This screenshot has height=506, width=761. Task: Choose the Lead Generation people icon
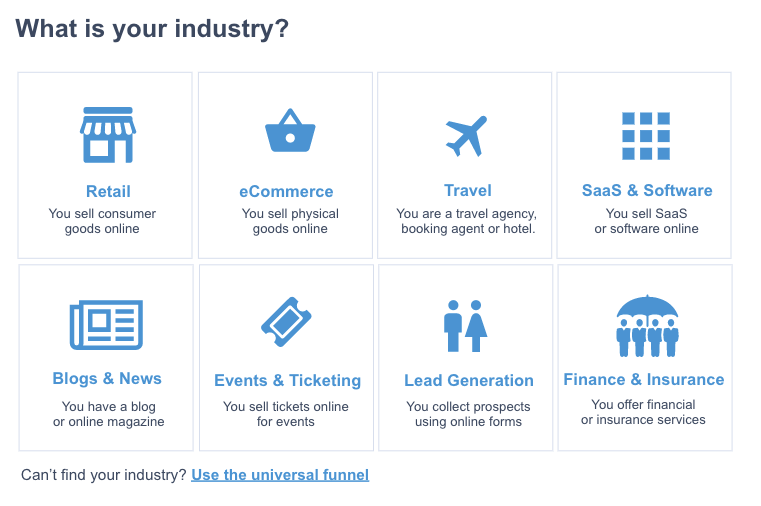[x=465, y=326]
